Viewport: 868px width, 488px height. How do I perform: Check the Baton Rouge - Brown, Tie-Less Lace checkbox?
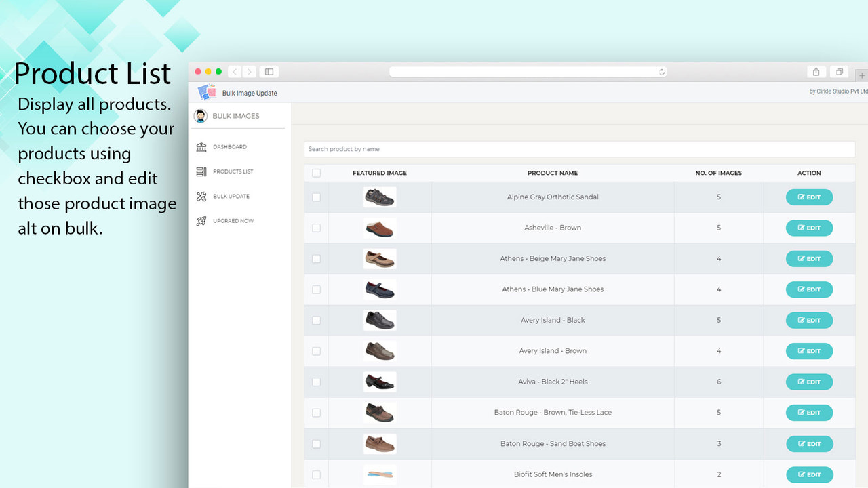point(316,413)
